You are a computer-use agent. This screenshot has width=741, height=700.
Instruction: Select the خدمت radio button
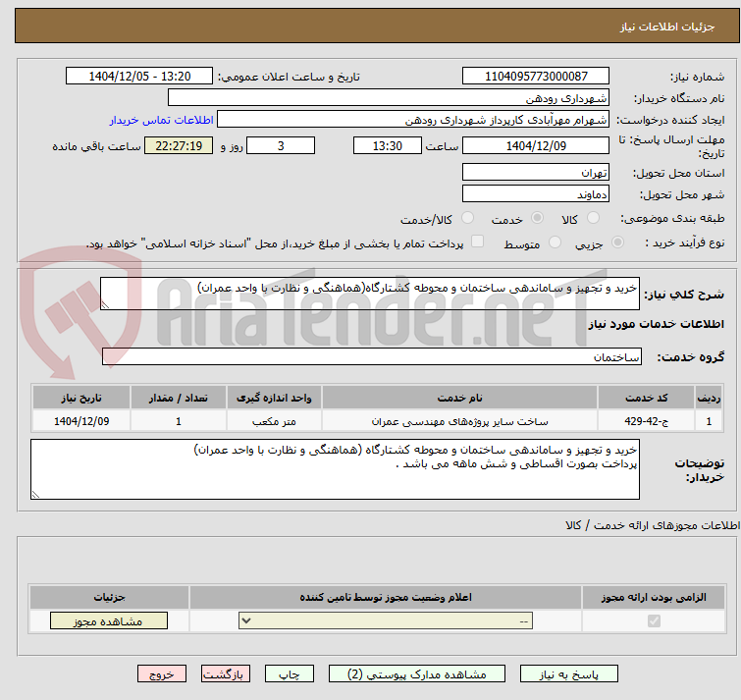click(x=537, y=218)
